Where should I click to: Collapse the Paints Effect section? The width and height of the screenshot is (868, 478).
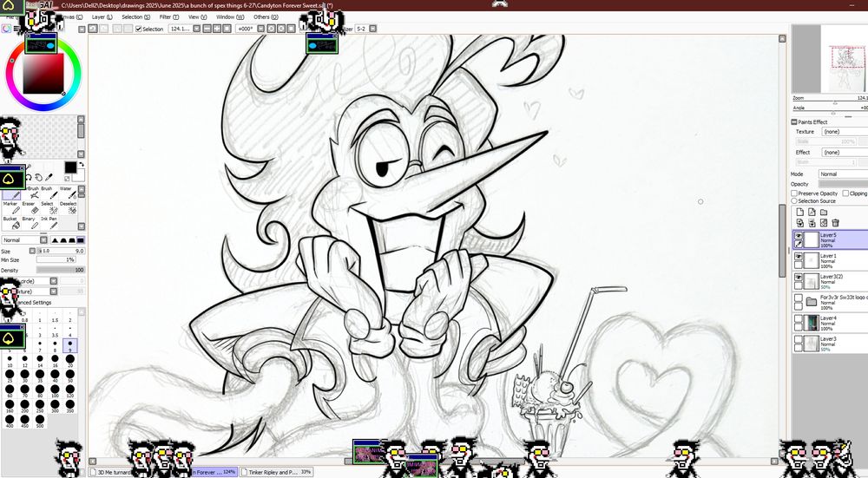[x=794, y=121]
